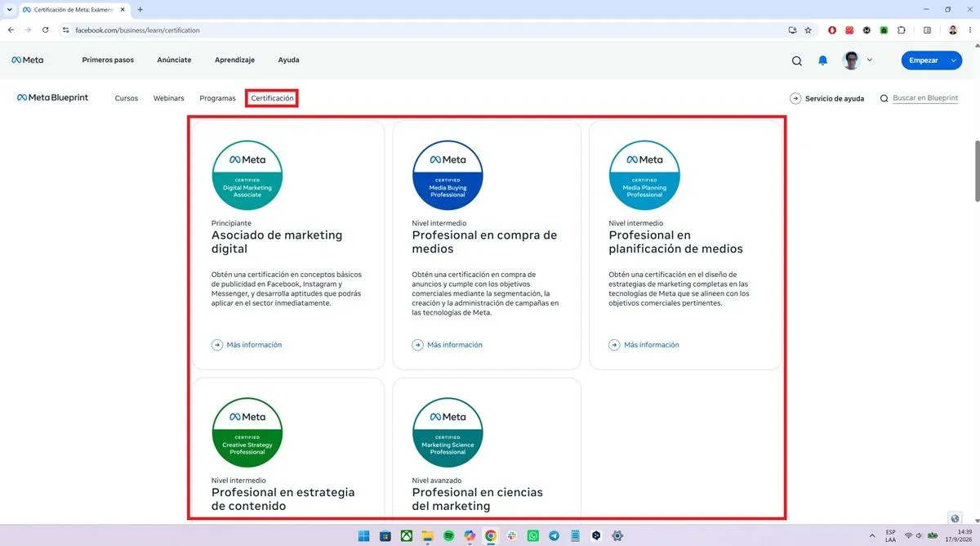
Task: Open Slack from the taskbar
Action: pos(512,536)
